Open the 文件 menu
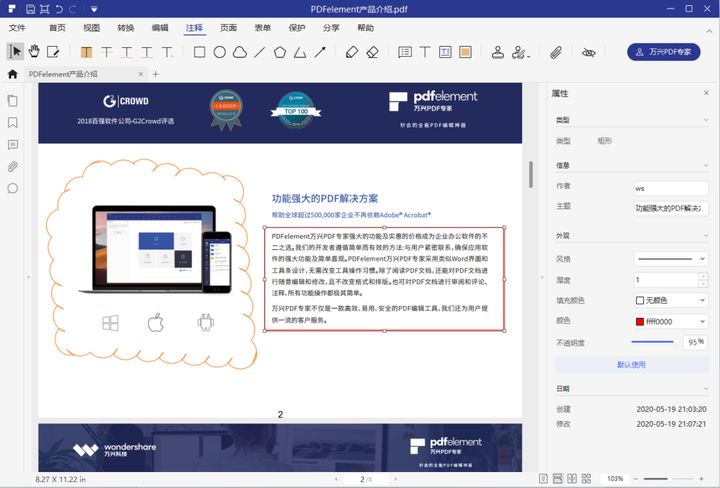The image size is (720, 488). tap(17, 28)
